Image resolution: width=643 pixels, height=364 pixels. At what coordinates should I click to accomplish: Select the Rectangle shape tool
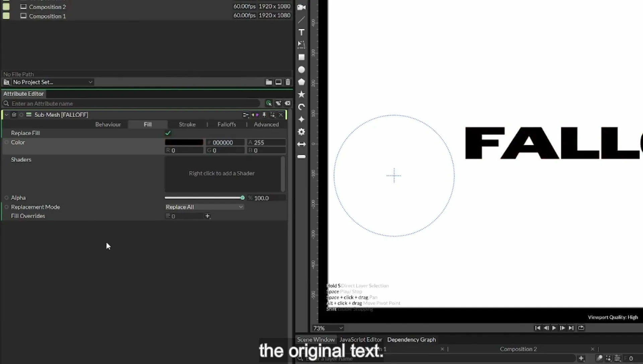301,57
